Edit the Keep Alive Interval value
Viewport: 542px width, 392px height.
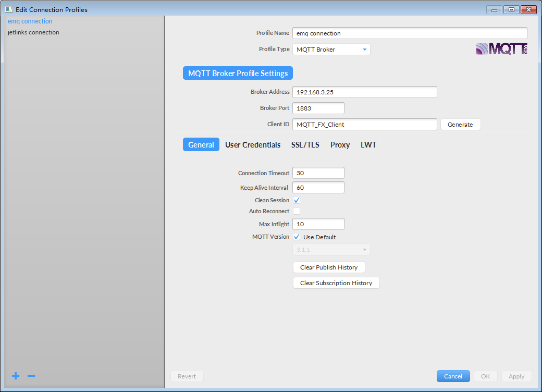(x=318, y=187)
